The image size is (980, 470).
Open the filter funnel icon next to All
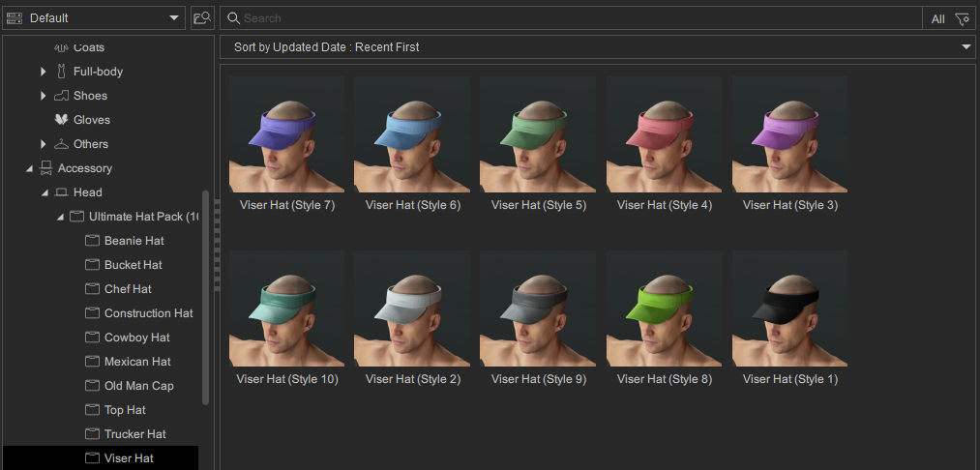962,18
